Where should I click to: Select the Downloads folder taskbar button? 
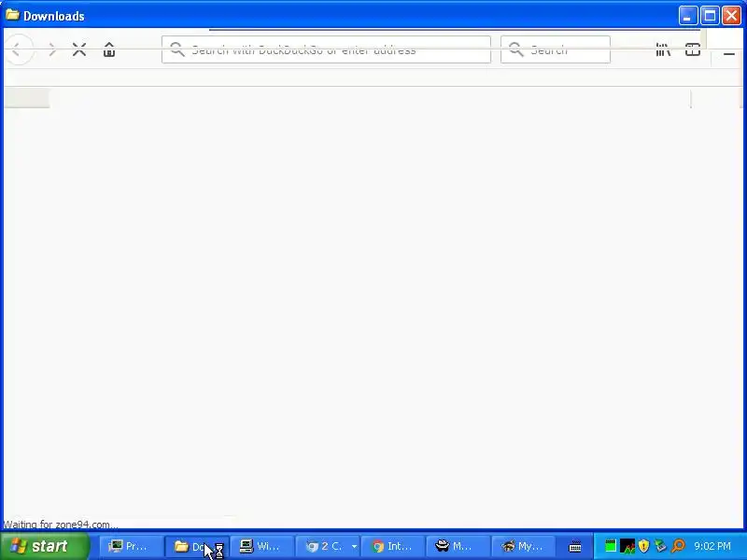tap(197, 546)
